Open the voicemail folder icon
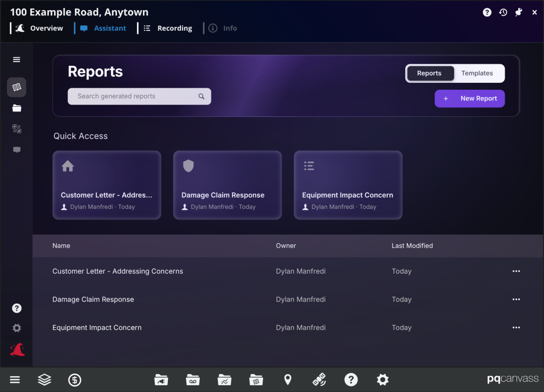Viewport: 544px width, 392px height. (x=192, y=380)
